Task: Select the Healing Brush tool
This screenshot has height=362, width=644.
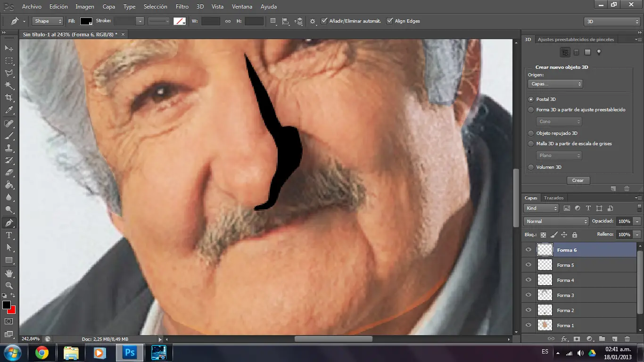Action: 9,123
